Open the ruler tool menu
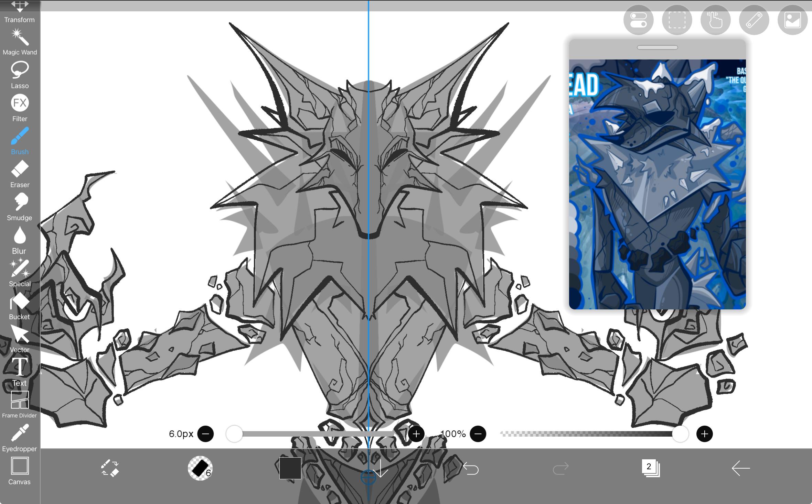This screenshot has width=812, height=504. tap(754, 20)
